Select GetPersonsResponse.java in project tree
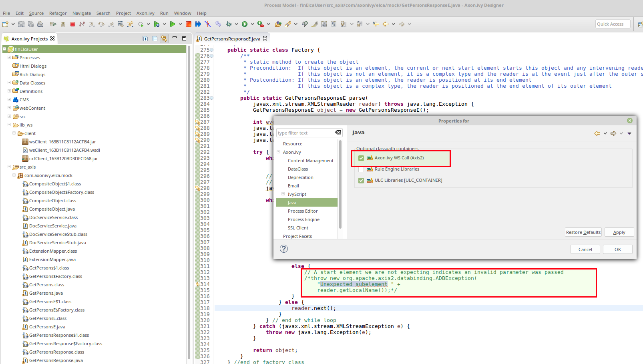The image size is (643, 364). click(x=56, y=360)
